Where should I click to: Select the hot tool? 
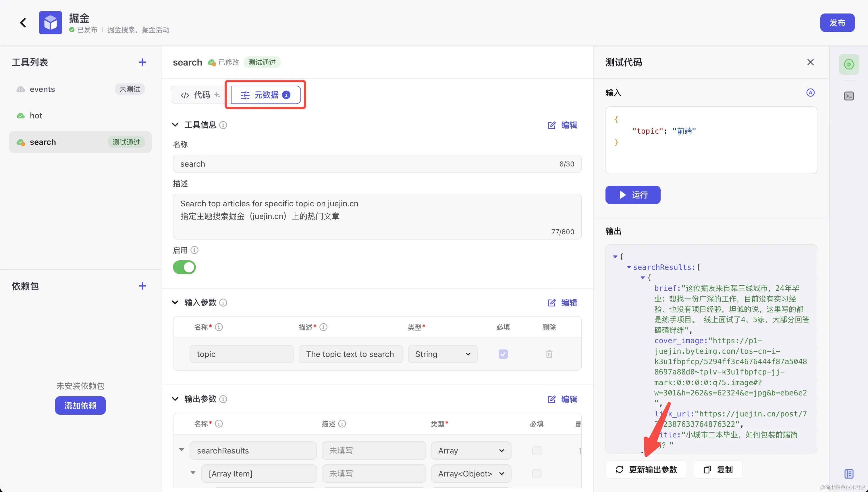[x=80, y=116]
